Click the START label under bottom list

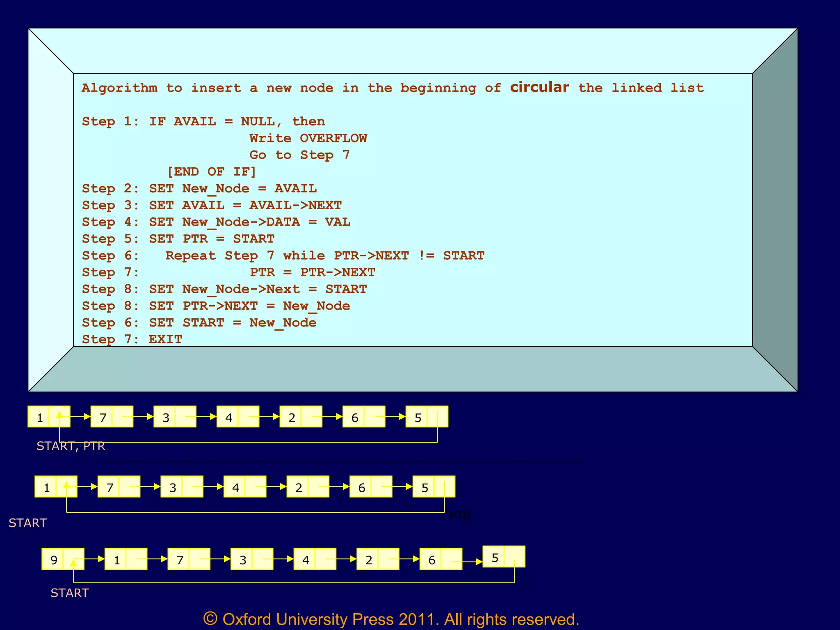69,593
